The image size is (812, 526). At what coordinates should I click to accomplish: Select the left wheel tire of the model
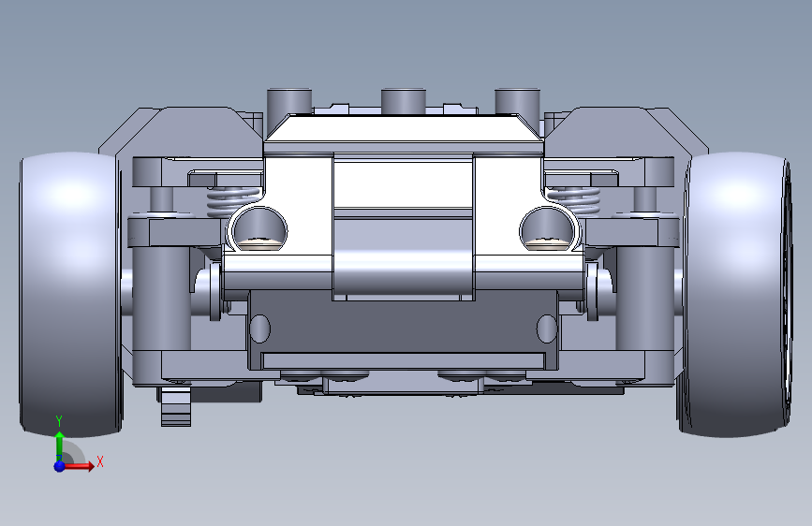click(x=70, y=294)
